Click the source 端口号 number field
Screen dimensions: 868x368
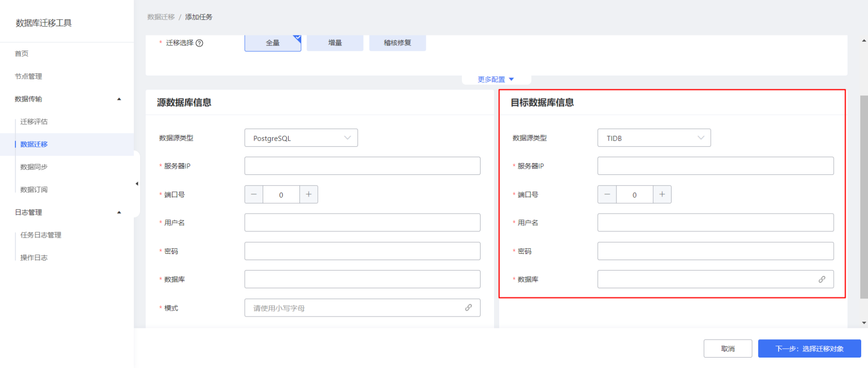[x=281, y=194]
